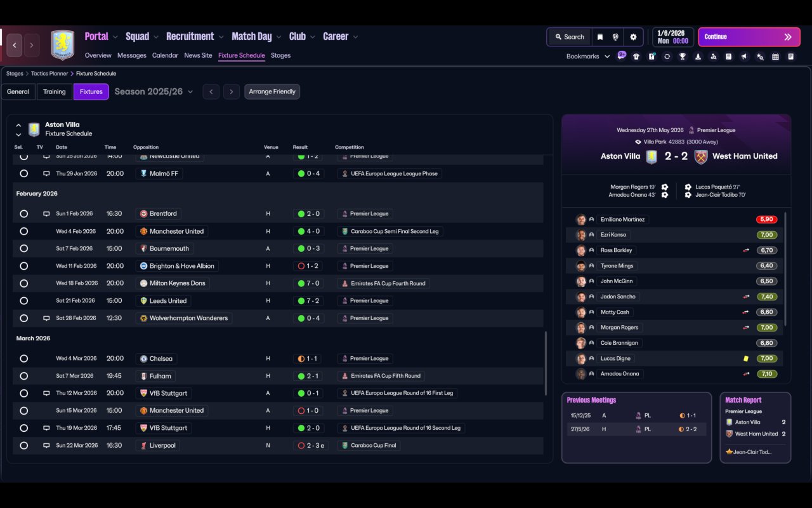Click the training cone icon in bookmarks bar
This screenshot has width=812, height=508.
click(x=698, y=57)
